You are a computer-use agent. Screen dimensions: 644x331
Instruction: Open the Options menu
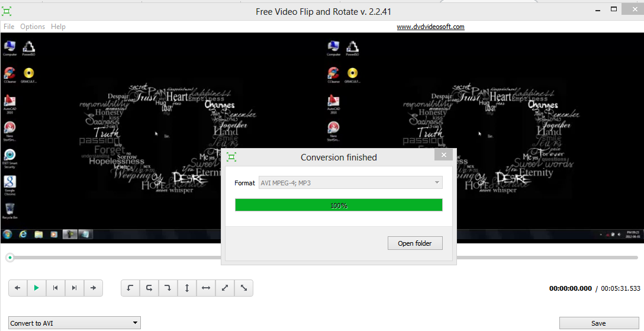pyautogui.click(x=33, y=27)
